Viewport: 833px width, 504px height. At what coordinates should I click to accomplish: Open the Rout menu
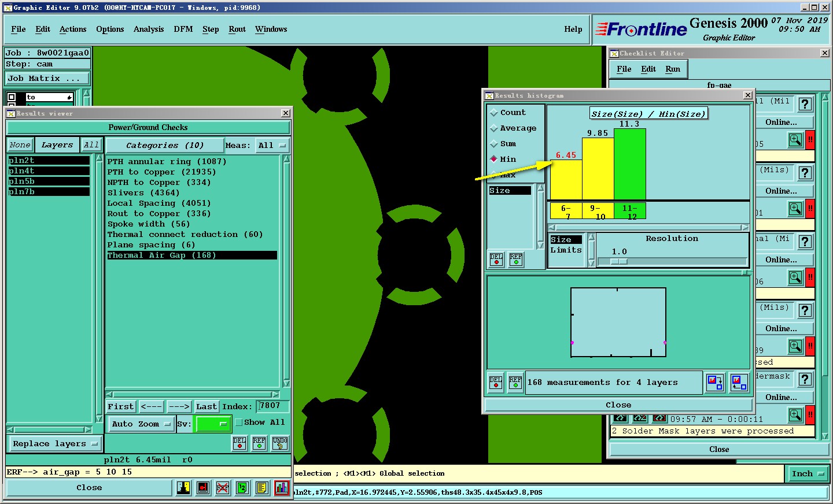click(237, 29)
